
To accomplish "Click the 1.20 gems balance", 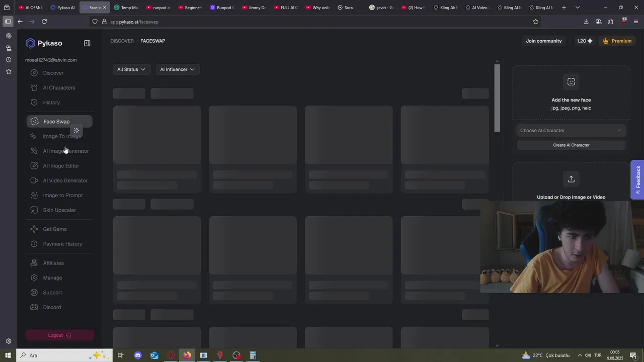I will [x=585, y=41].
